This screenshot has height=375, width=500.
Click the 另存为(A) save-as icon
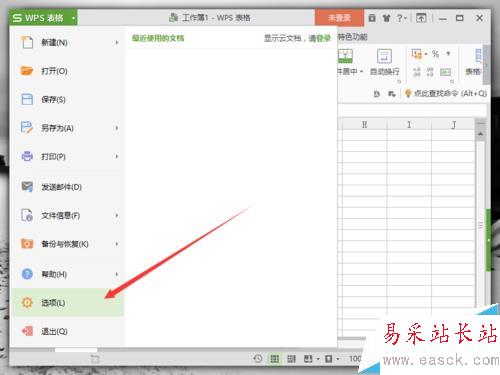click(x=27, y=128)
